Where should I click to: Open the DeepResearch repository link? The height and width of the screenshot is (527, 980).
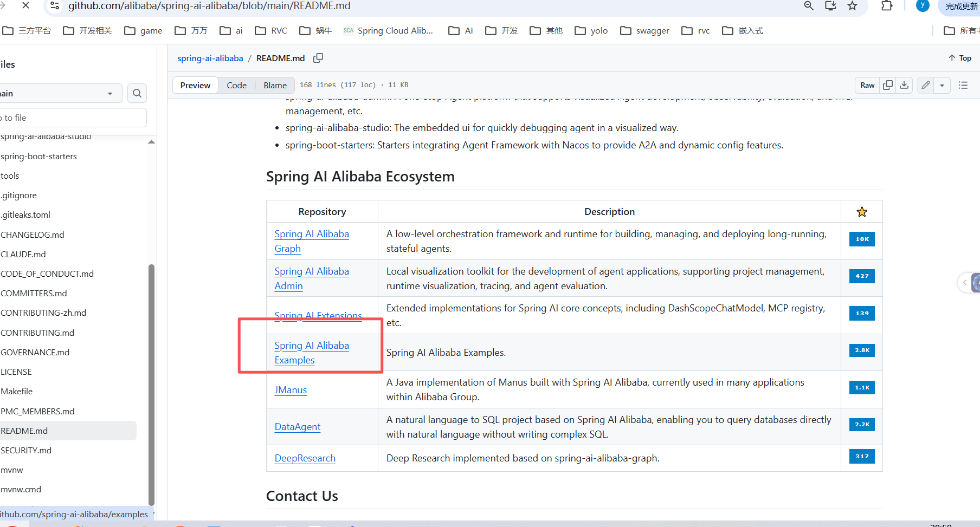305,458
